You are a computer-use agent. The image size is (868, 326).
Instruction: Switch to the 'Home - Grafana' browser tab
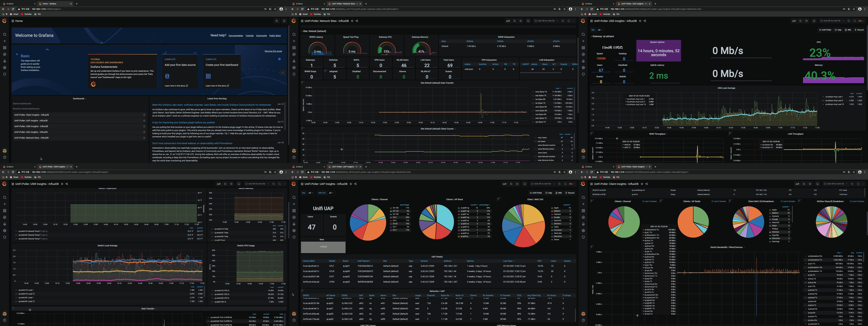pyautogui.click(x=50, y=4)
